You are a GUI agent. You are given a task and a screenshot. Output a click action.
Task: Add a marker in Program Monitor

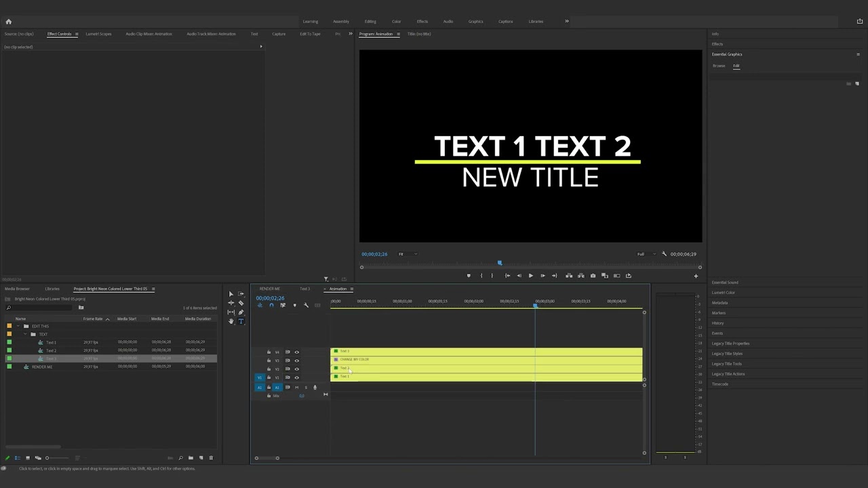(x=469, y=276)
